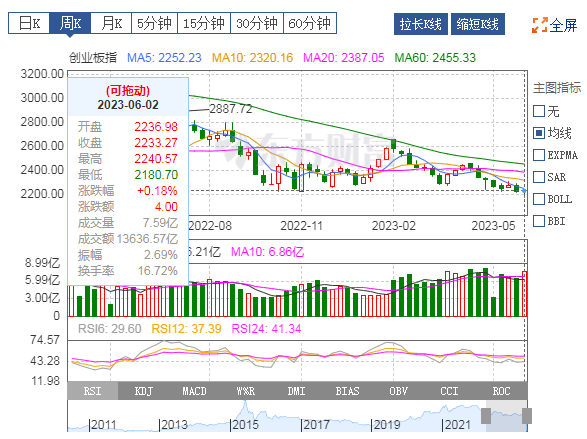This screenshot has height=439, width=587.
Task: Click the 2022-11 date axis label
Action: [x=301, y=226]
